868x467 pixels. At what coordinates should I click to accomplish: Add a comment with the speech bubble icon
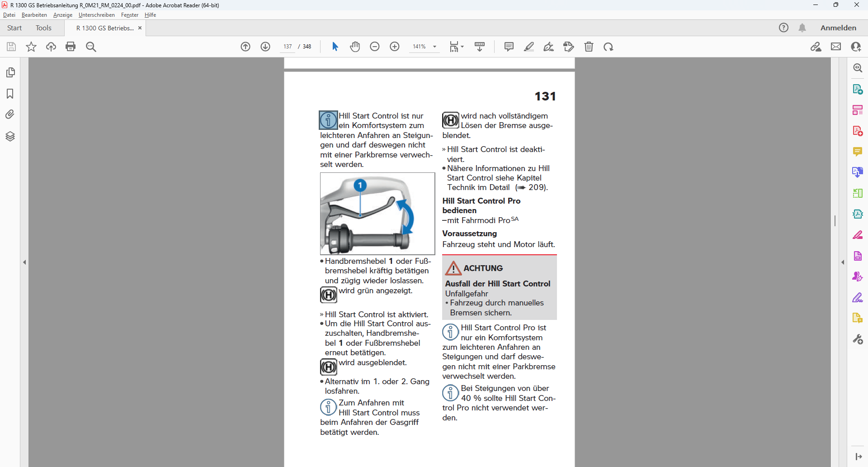(x=509, y=47)
